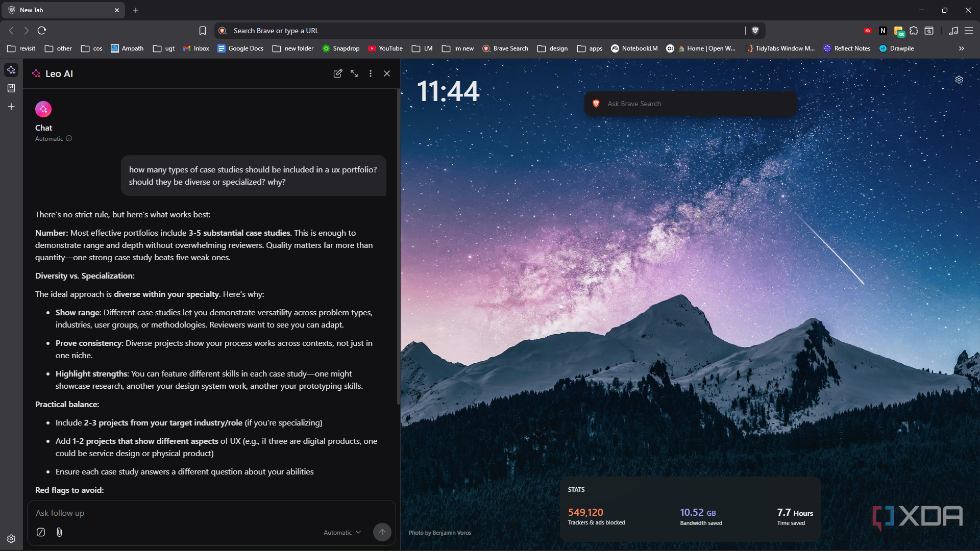
Task: Expand the revisit bookmarks folder
Action: 21,48
